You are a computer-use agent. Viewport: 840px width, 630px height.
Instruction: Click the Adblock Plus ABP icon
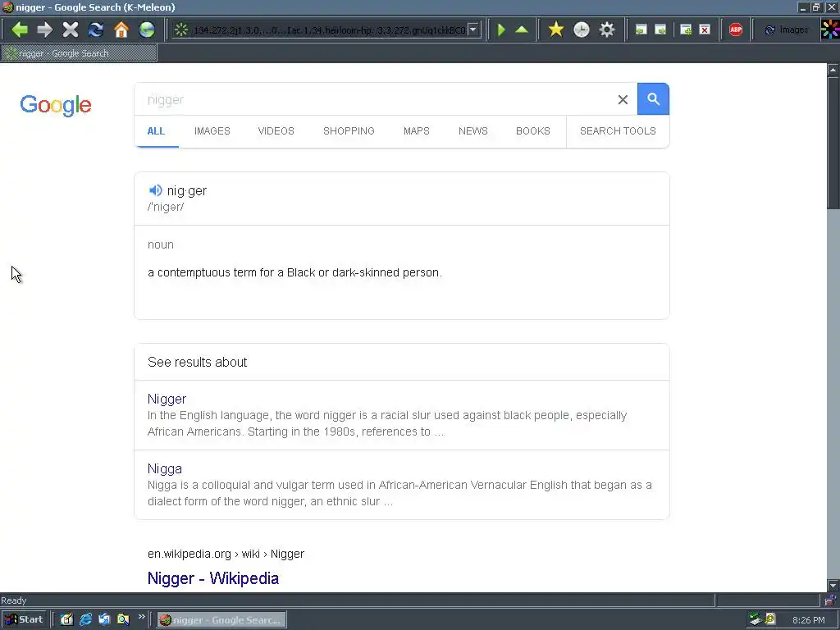(x=736, y=30)
